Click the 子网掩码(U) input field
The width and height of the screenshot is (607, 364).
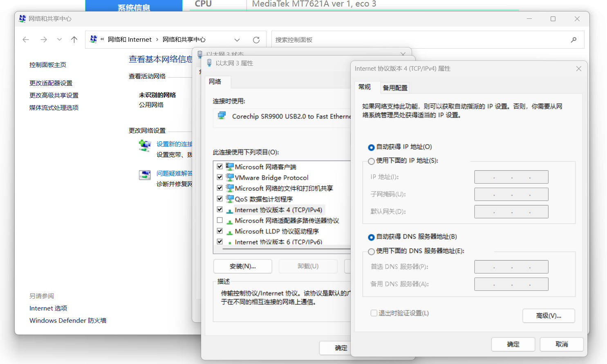tap(511, 194)
